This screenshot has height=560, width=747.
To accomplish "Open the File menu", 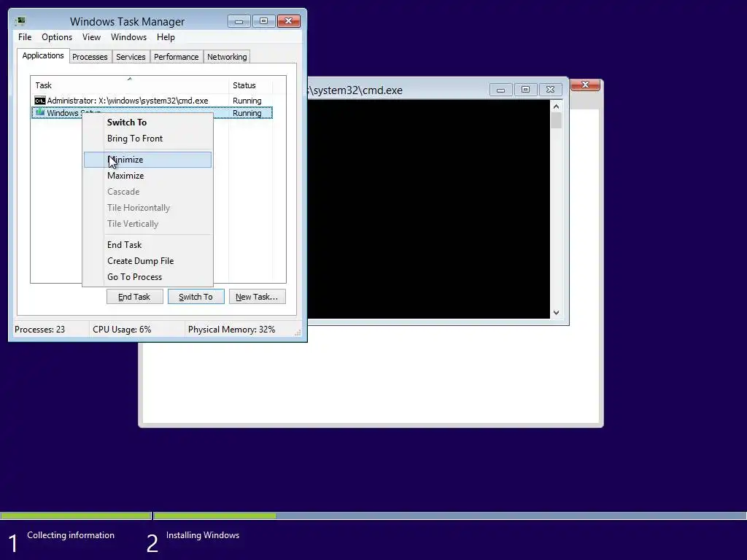I will (x=25, y=37).
